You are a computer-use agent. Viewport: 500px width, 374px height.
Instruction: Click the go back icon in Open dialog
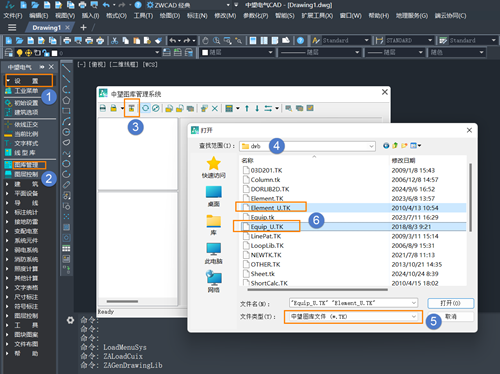click(x=386, y=146)
